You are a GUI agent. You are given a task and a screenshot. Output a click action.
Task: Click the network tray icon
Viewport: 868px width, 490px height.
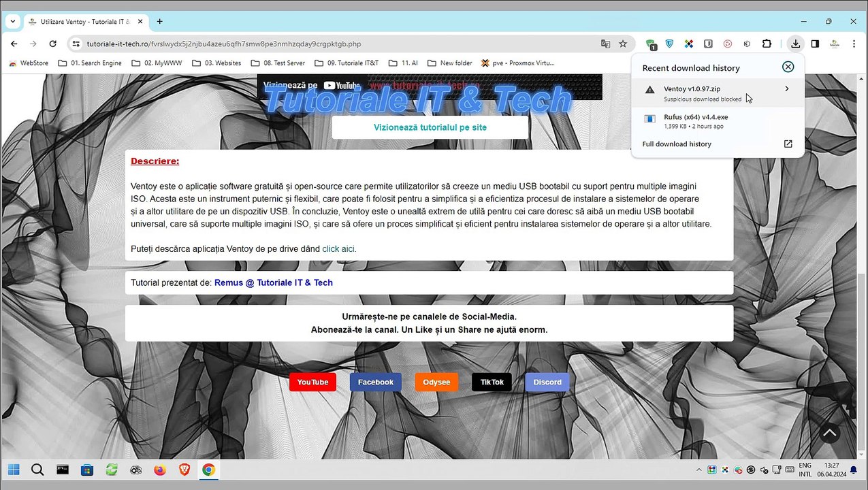point(777,470)
